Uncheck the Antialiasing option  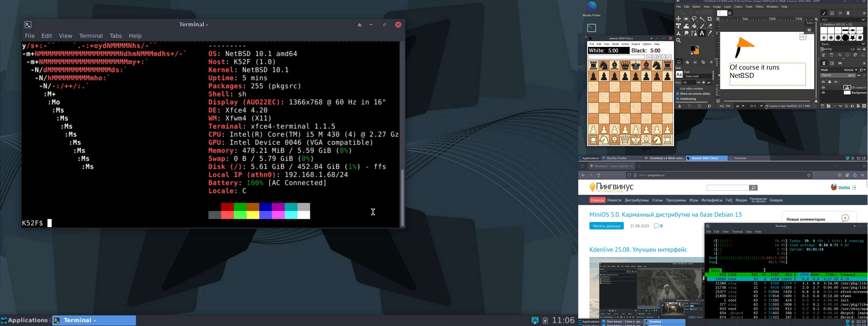(x=678, y=99)
